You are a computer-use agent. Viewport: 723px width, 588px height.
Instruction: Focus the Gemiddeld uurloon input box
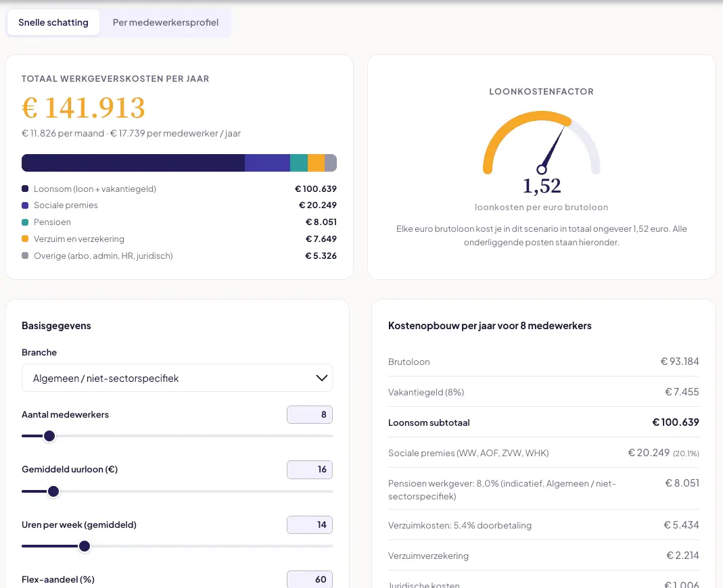(309, 469)
